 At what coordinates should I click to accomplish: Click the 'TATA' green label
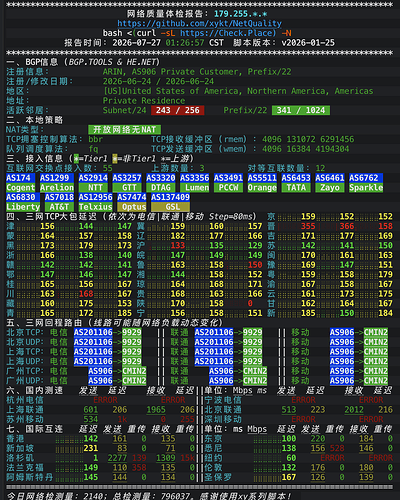click(296, 188)
